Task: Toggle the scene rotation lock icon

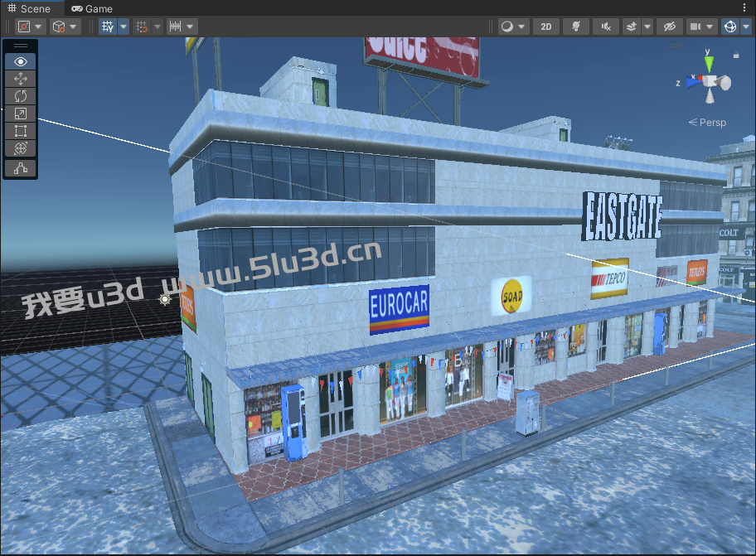Action: [736, 55]
